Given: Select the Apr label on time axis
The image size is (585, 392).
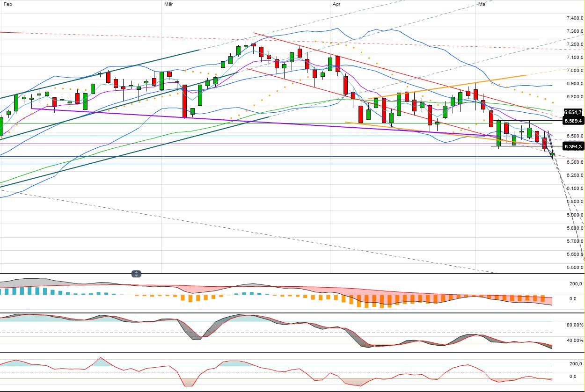Looking at the screenshot, I should pos(336,4).
